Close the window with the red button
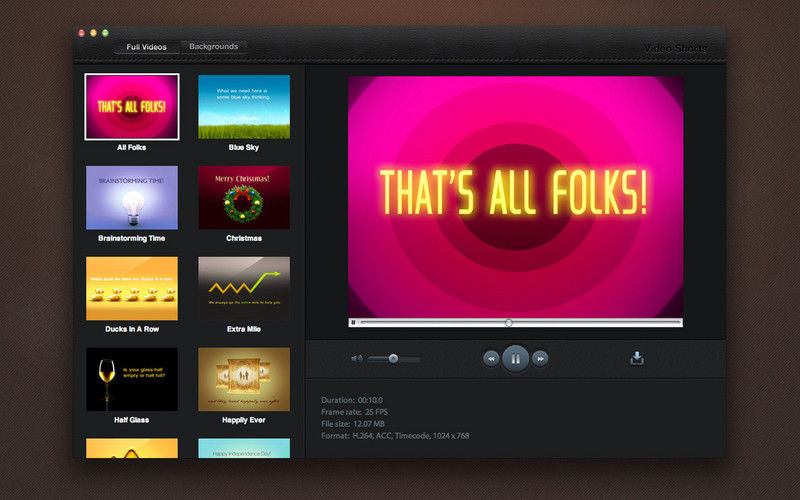This screenshot has width=800, height=500. click(81, 33)
